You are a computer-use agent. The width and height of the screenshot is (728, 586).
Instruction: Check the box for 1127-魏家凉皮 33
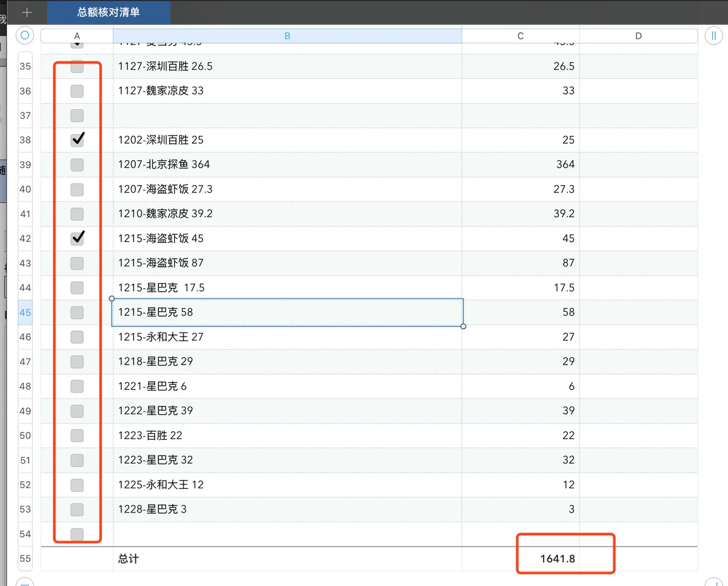click(x=77, y=91)
